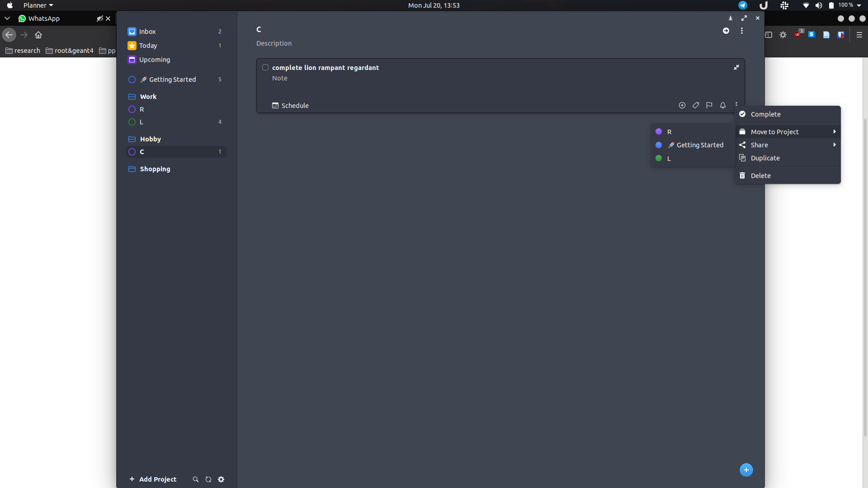Screen dimensions: 868x488
Task: Add a reminder with the bell icon
Action: tap(723, 105)
